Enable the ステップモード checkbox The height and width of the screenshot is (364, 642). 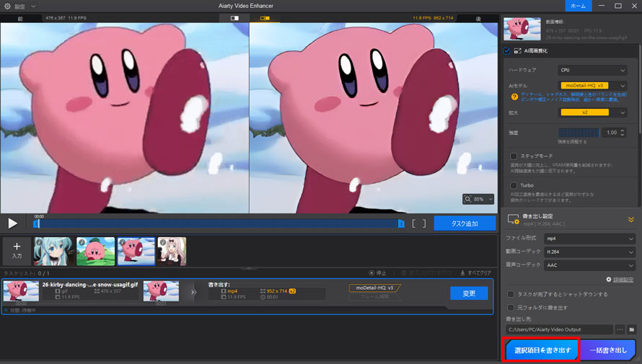click(x=513, y=156)
